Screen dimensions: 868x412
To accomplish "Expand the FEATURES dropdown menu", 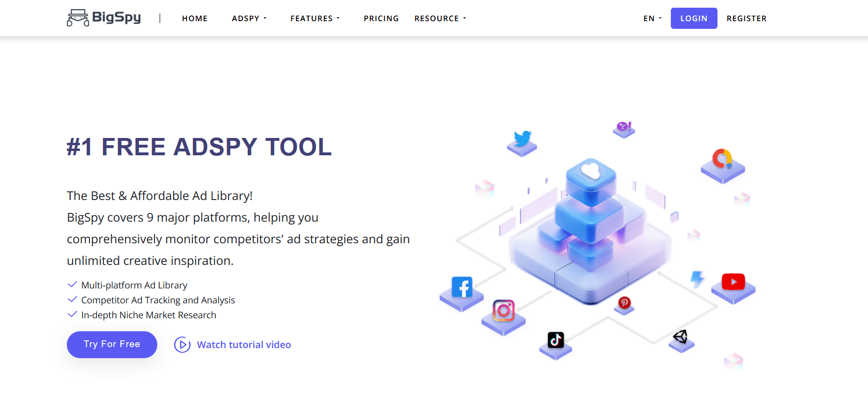I will 315,18.
